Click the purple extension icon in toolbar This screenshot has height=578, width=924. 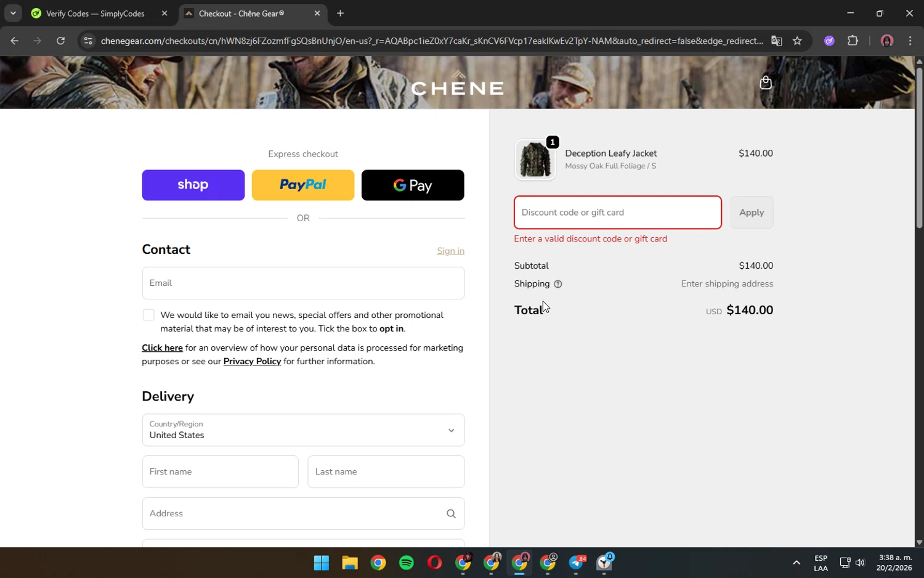(x=829, y=41)
